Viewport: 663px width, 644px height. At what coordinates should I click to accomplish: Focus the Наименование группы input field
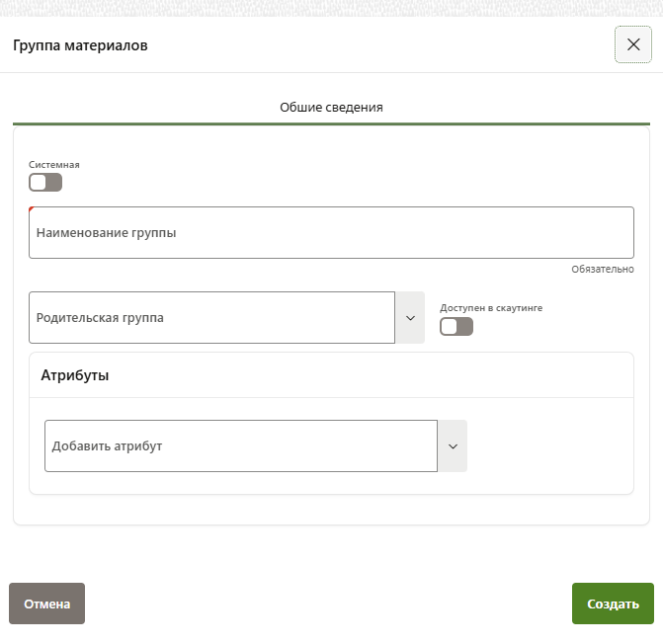331,233
